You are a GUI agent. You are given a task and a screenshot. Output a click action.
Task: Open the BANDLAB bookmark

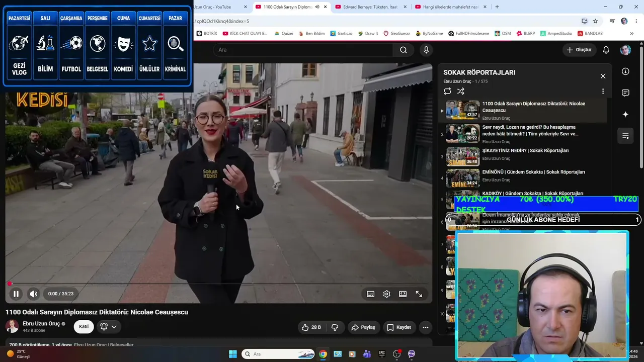tap(590, 34)
